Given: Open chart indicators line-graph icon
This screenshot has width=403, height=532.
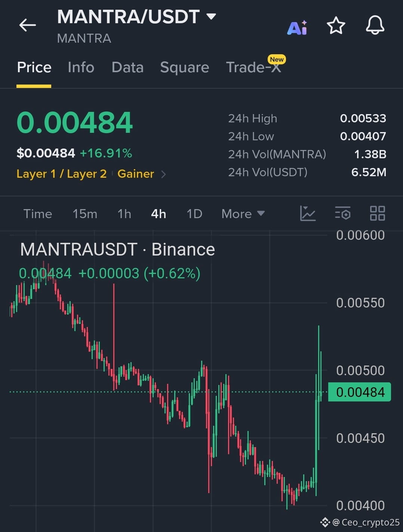Looking at the screenshot, I should coord(308,214).
